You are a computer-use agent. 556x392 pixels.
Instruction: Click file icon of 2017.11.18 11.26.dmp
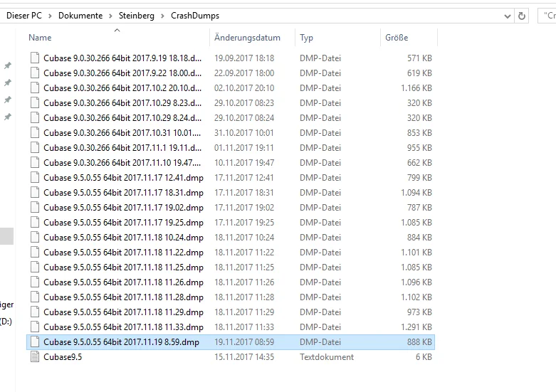tap(35, 281)
